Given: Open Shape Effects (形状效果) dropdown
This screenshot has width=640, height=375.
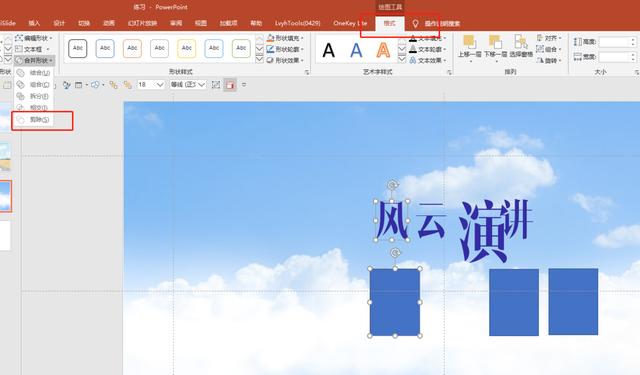Looking at the screenshot, I should coord(285,60).
